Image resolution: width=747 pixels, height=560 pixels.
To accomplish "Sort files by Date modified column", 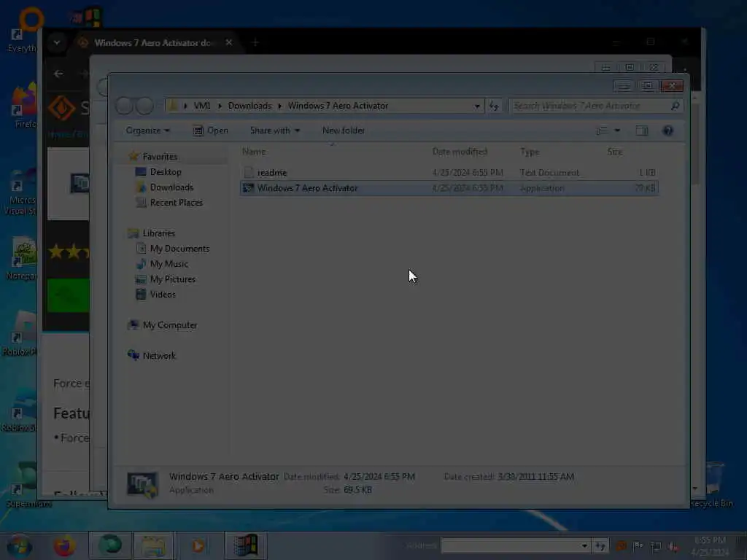I will pos(460,152).
